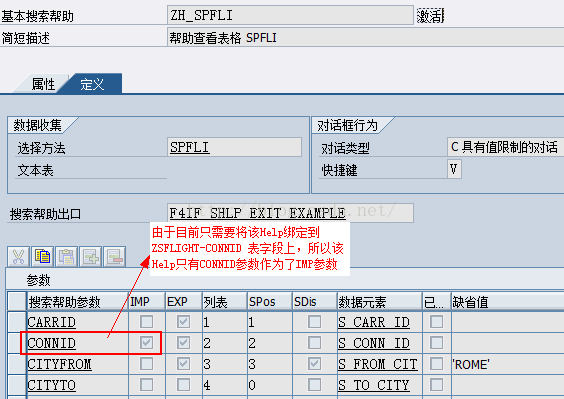Toggle IMP checkbox for CITYFROM
The height and width of the screenshot is (399, 564).
(146, 364)
